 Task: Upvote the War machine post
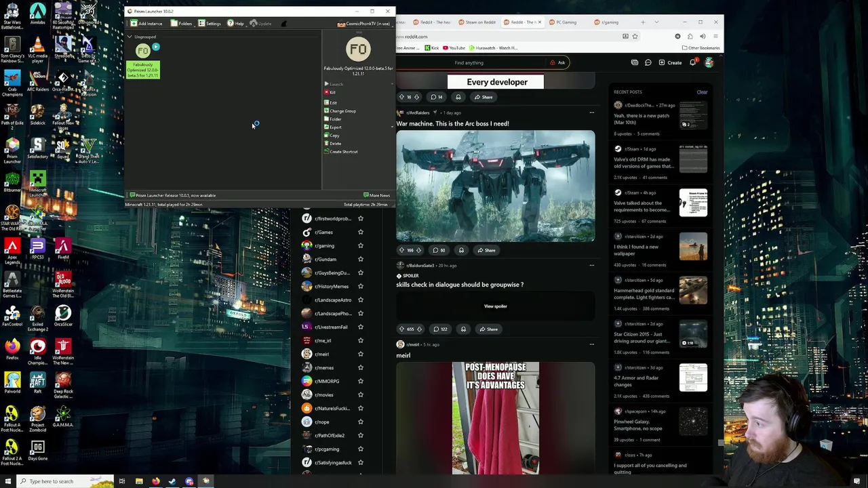401,250
